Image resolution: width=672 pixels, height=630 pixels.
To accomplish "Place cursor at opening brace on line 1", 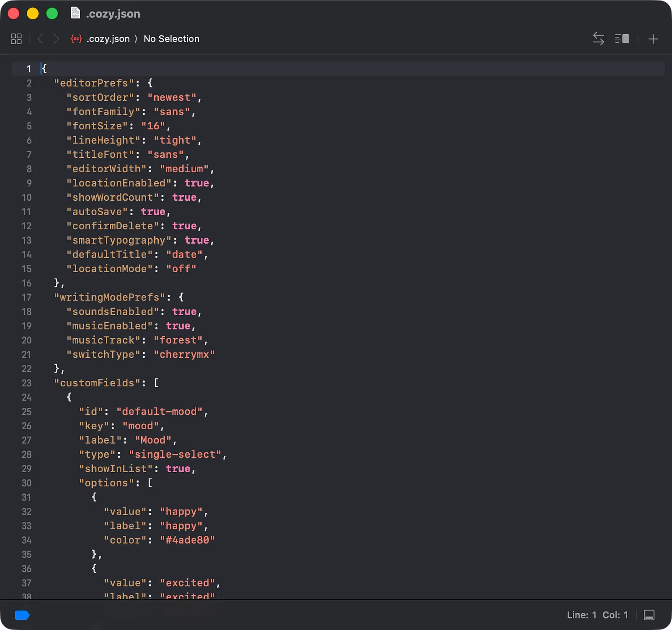I will pyautogui.click(x=44, y=69).
